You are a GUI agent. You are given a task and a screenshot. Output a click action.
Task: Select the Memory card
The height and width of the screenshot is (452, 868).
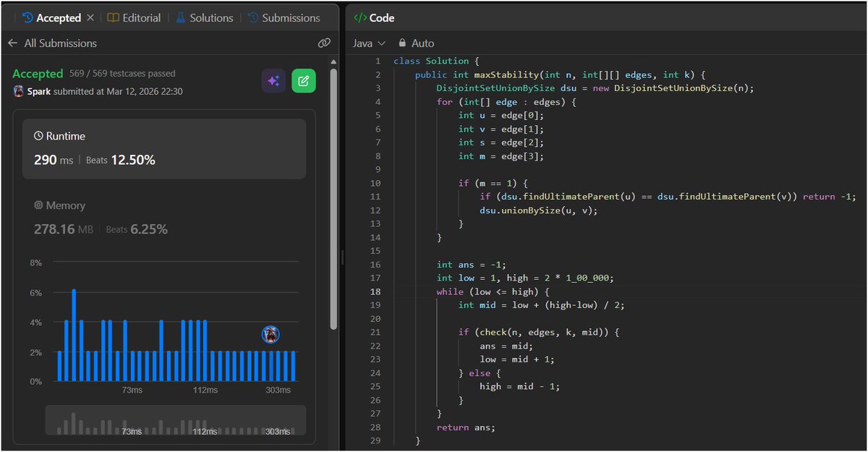click(164, 218)
